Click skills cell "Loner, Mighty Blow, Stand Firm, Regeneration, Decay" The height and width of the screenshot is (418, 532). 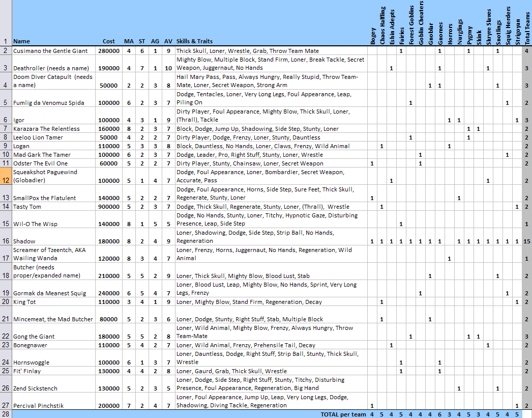click(271, 301)
